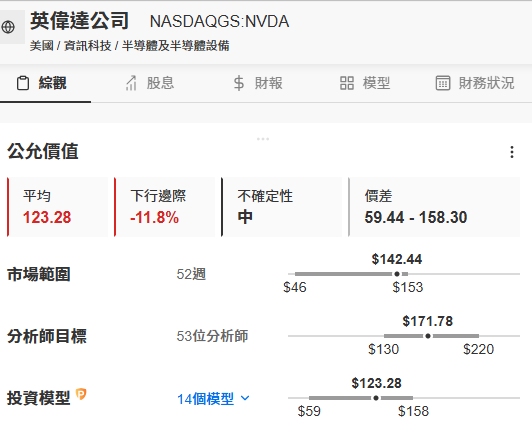Click the $142.44 marker on 52-week range
532x432 pixels.
[397, 274]
